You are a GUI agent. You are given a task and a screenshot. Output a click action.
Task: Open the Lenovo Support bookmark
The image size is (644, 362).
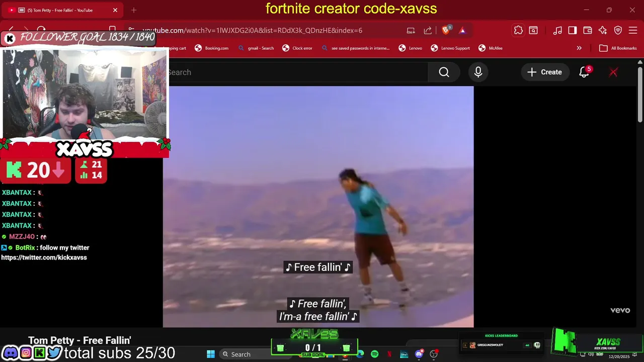tap(450, 48)
